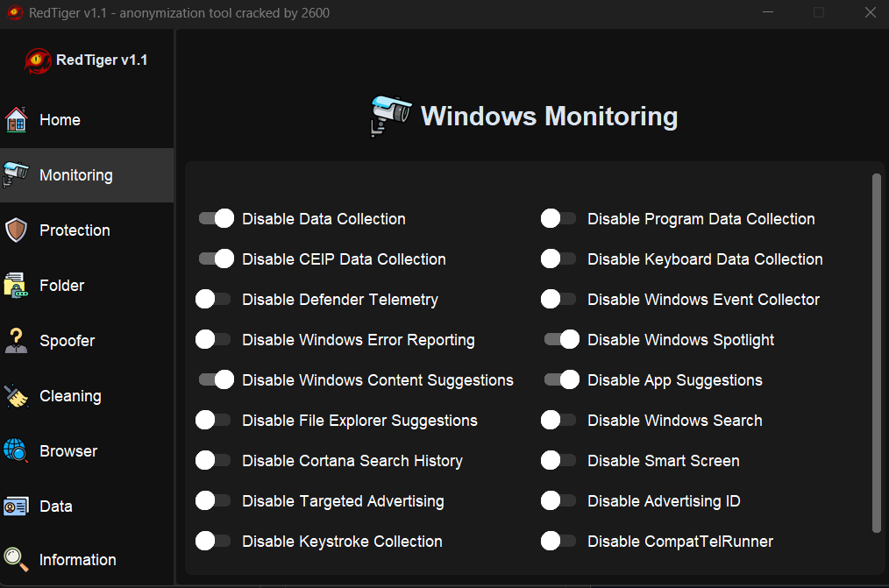Click the locked folder icon in sidebar

click(x=16, y=285)
